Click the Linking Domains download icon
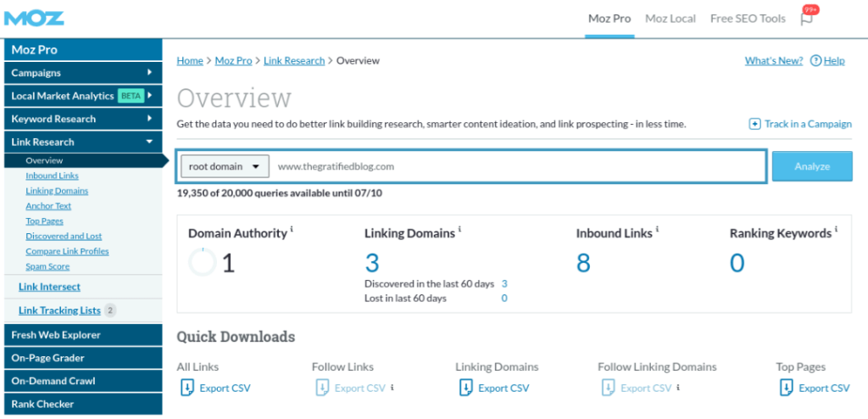 click(465, 388)
